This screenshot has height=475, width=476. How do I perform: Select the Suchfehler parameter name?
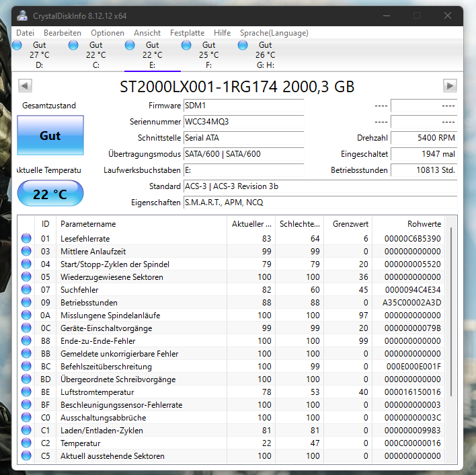pos(79,290)
